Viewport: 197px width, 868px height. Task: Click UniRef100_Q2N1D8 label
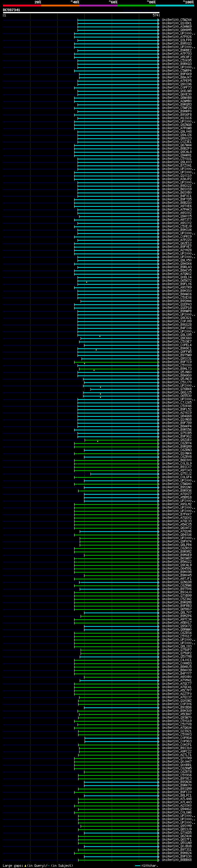[176, 582]
